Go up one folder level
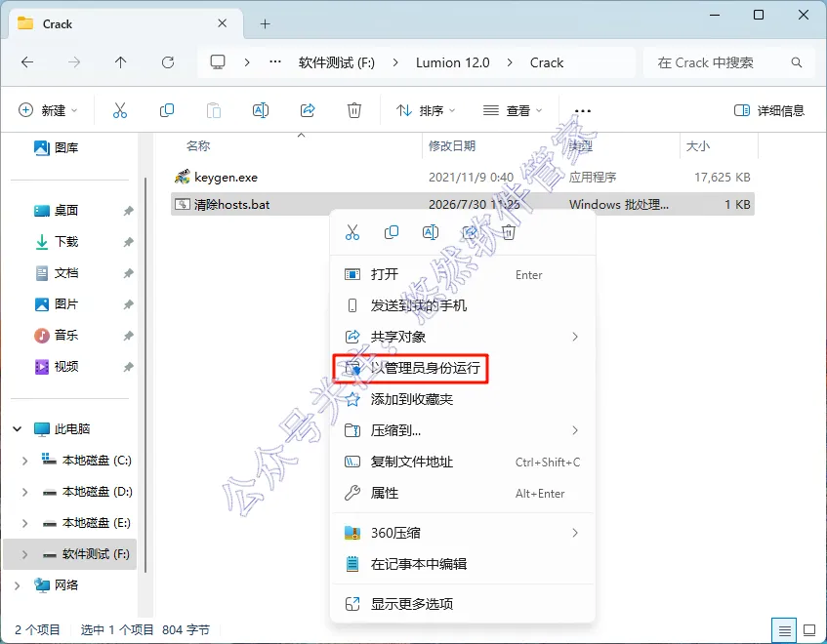This screenshot has width=827, height=644. 121,62
